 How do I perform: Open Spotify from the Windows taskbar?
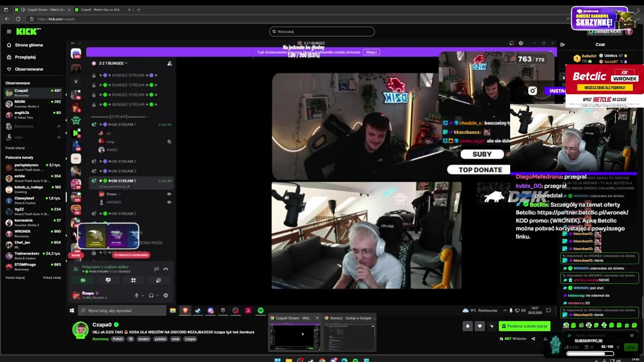[355, 360]
